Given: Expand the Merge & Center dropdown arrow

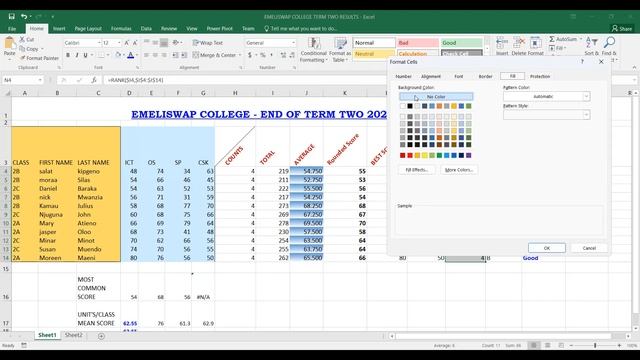Looking at the screenshot, I should (x=240, y=55).
